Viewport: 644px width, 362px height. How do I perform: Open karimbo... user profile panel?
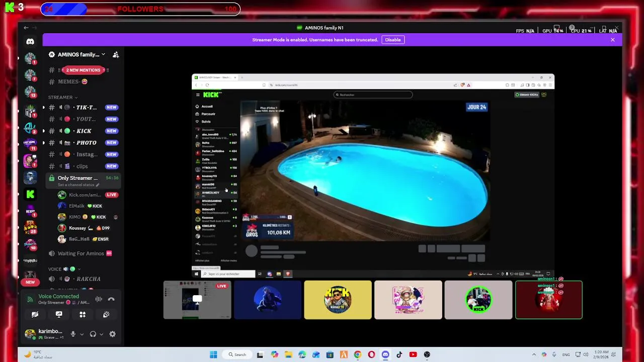[45, 334]
